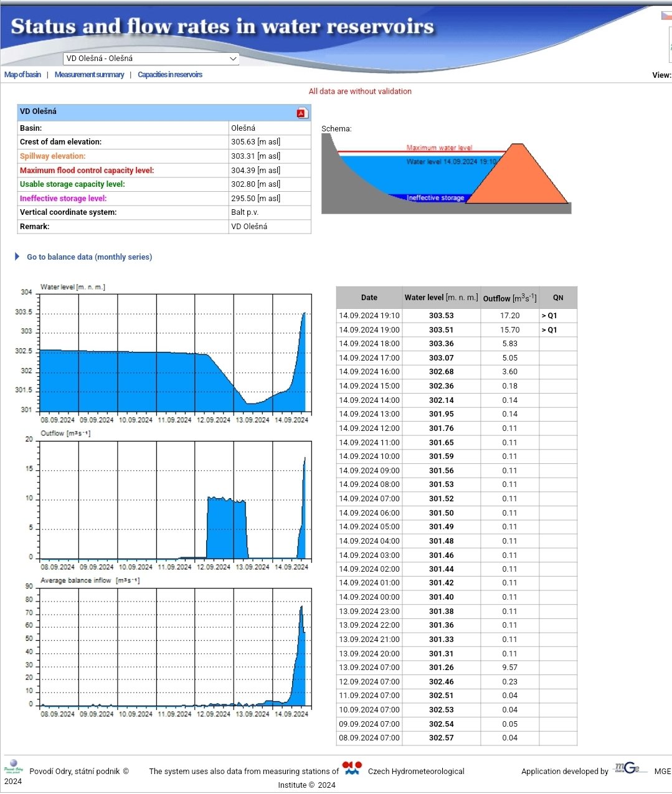Screen dimensions: 672x794
Task: Click the Povodí Odry logo in footer
Action: [x=13, y=767]
